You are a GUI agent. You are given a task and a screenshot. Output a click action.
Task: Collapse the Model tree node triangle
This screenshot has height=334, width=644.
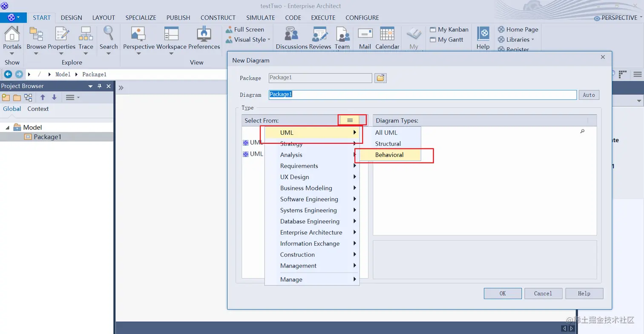click(7, 128)
